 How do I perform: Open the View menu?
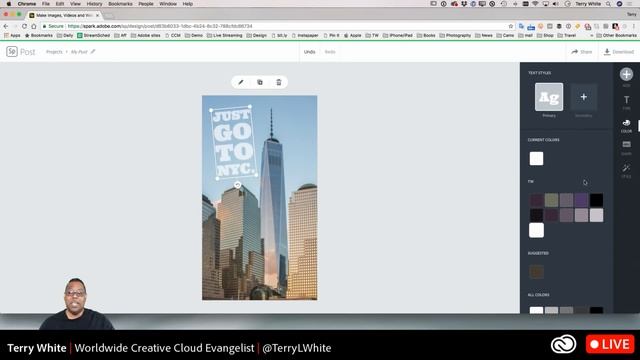click(x=75, y=4)
